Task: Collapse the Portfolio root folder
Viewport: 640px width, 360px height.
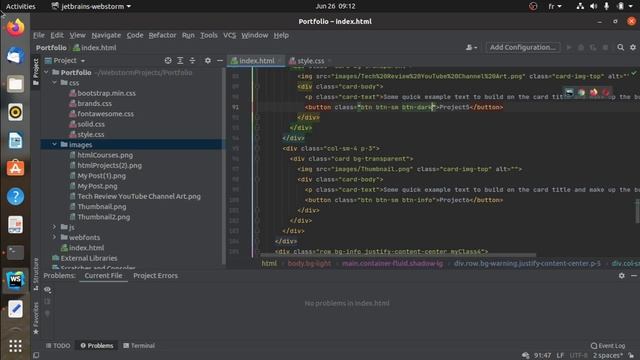Action: pos(46,72)
